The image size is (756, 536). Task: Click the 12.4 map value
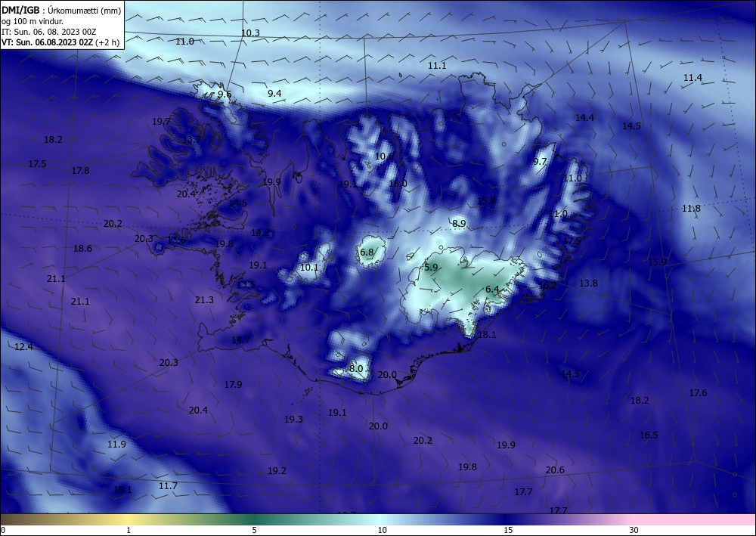coord(23,346)
